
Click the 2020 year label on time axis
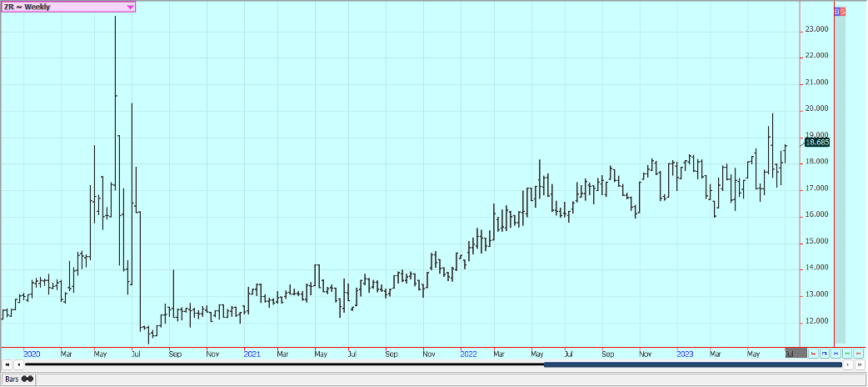[32, 353]
